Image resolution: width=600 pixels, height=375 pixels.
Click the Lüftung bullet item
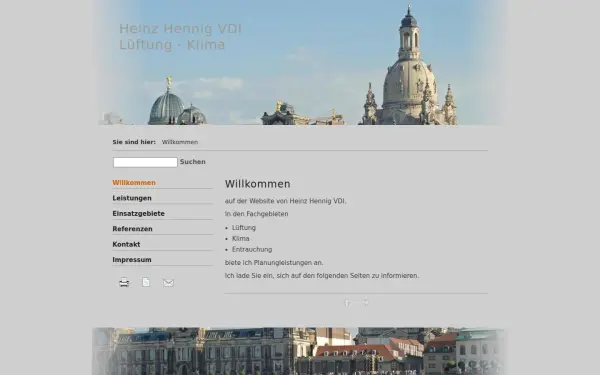(244, 228)
